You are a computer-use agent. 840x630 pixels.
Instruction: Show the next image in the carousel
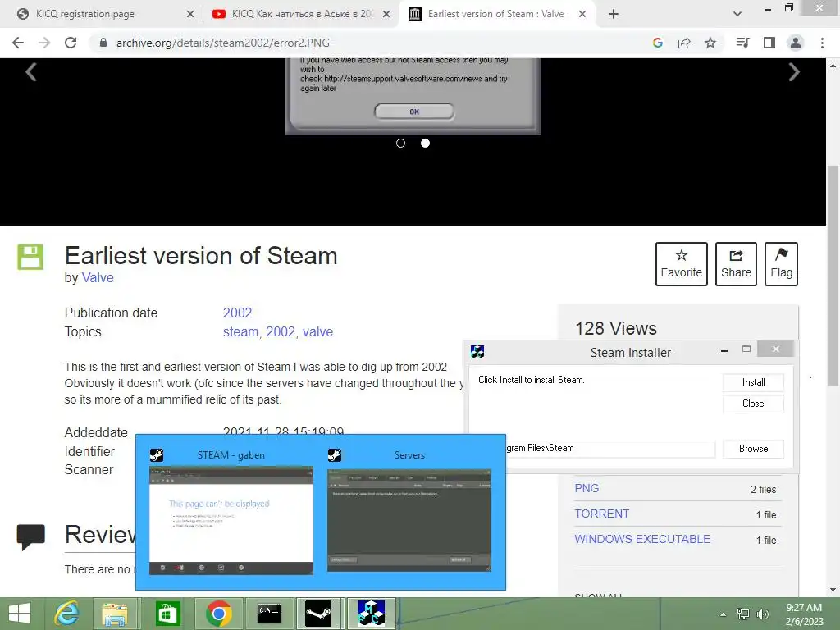point(794,72)
